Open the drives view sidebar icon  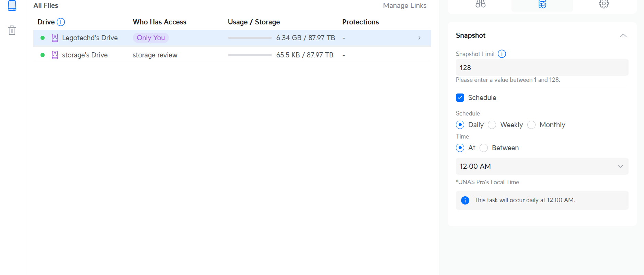click(x=12, y=5)
